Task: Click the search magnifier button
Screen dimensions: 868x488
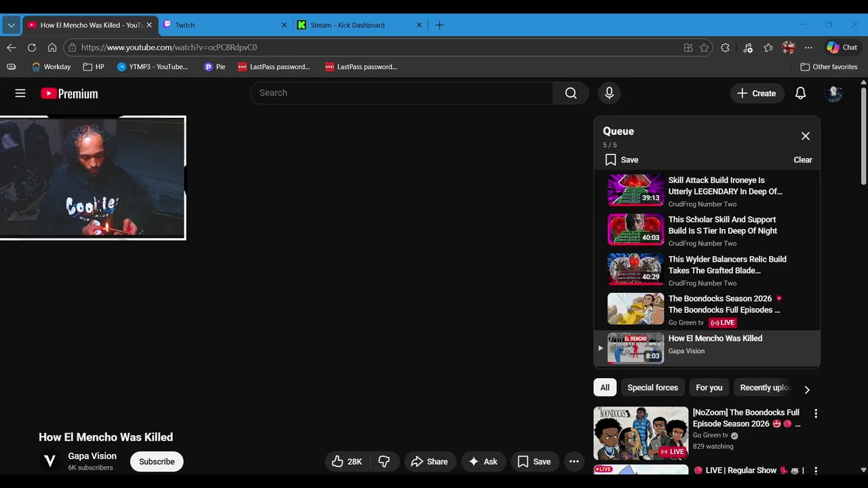Action: [571, 93]
